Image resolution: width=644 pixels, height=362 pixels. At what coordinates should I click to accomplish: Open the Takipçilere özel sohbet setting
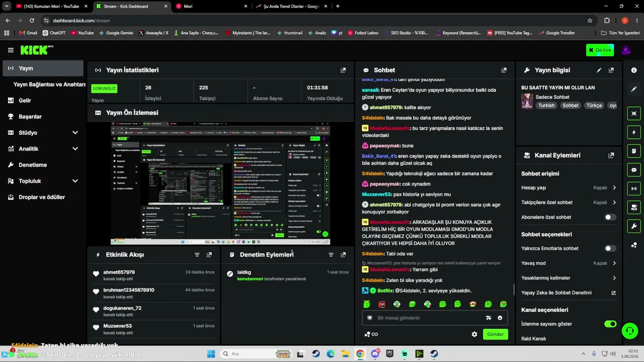(569, 203)
